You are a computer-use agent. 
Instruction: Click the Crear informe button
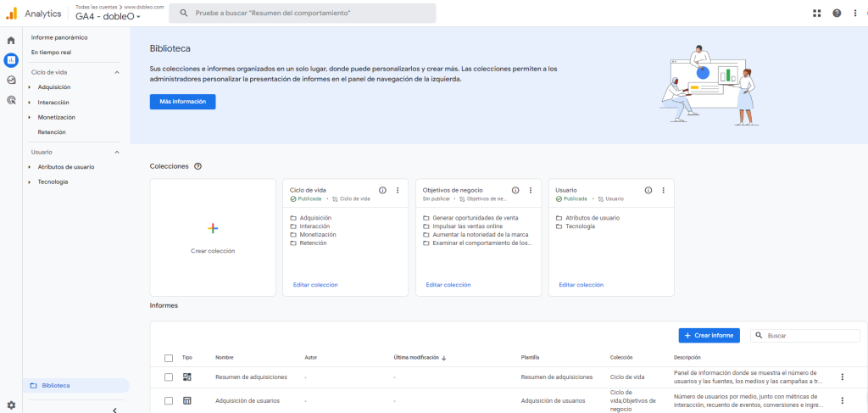coord(709,336)
